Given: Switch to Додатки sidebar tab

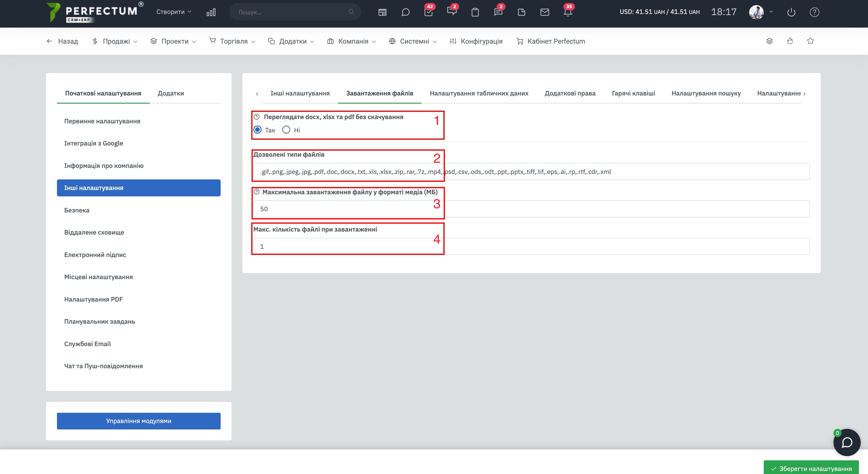Looking at the screenshot, I should [x=171, y=93].
